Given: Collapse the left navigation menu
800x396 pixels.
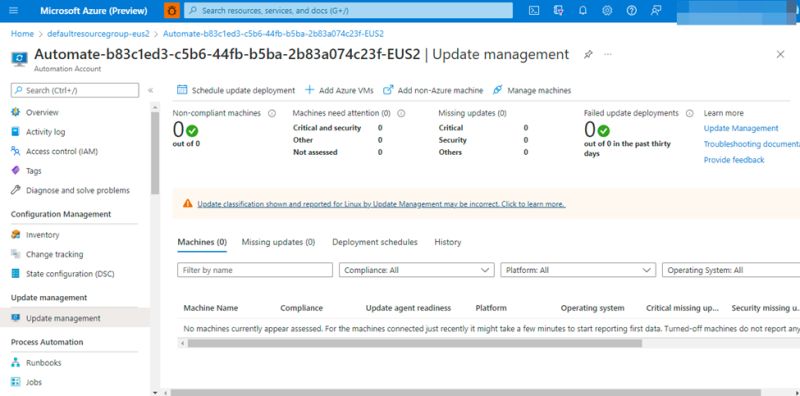Looking at the screenshot, I should click(x=150, y=90).
